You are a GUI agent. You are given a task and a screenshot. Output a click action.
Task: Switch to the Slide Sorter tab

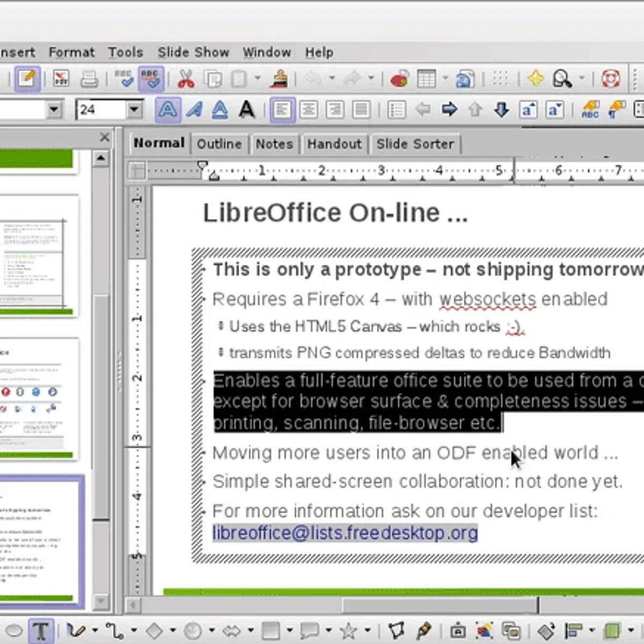415,144
